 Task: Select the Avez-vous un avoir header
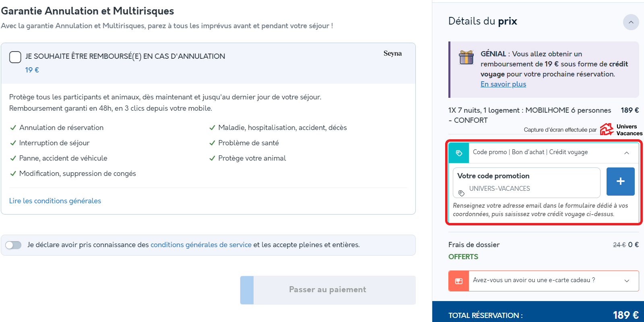point(534,280)
